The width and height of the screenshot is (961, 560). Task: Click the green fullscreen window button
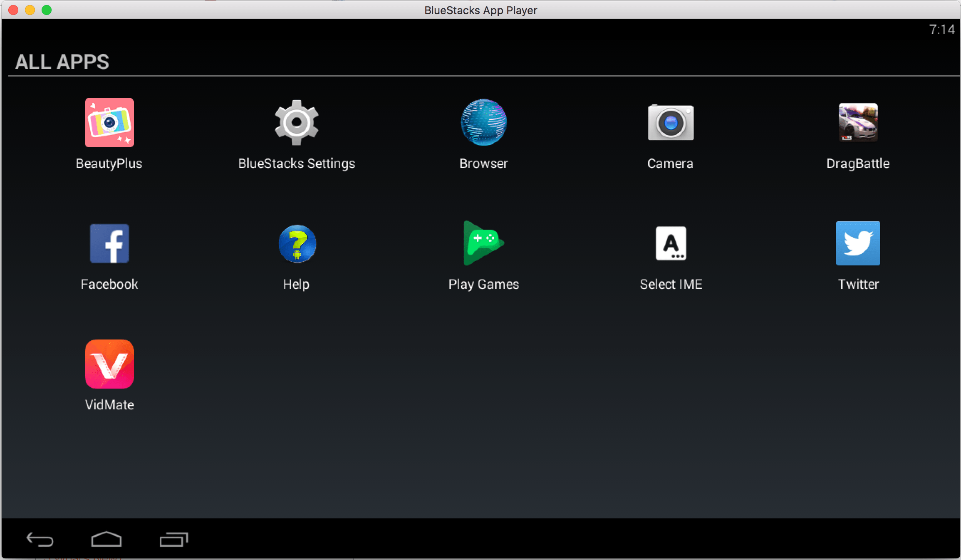point(47,10)
